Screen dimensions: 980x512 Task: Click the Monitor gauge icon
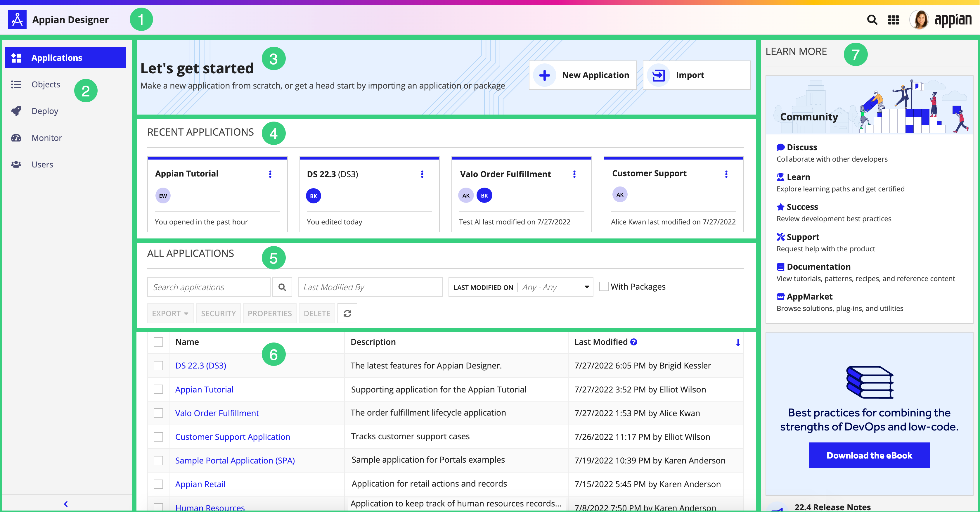tap(16, 138)
